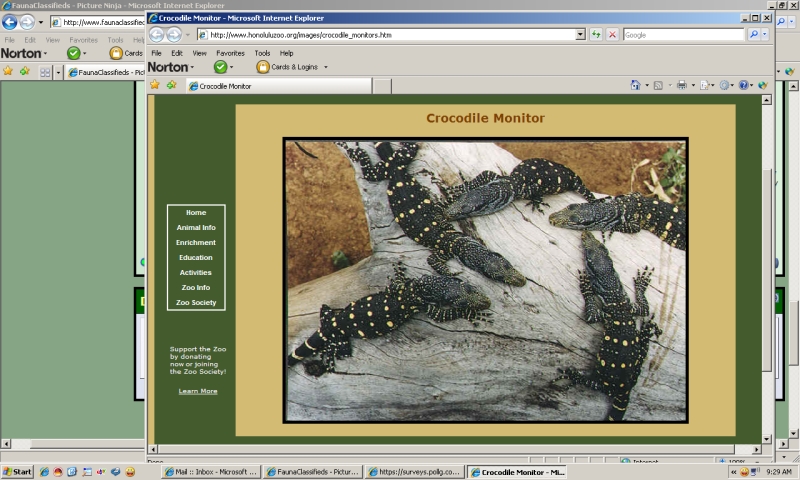Switch to Mail Inbox taskbar button
This screenshot has height=480, width=800.
211,472
